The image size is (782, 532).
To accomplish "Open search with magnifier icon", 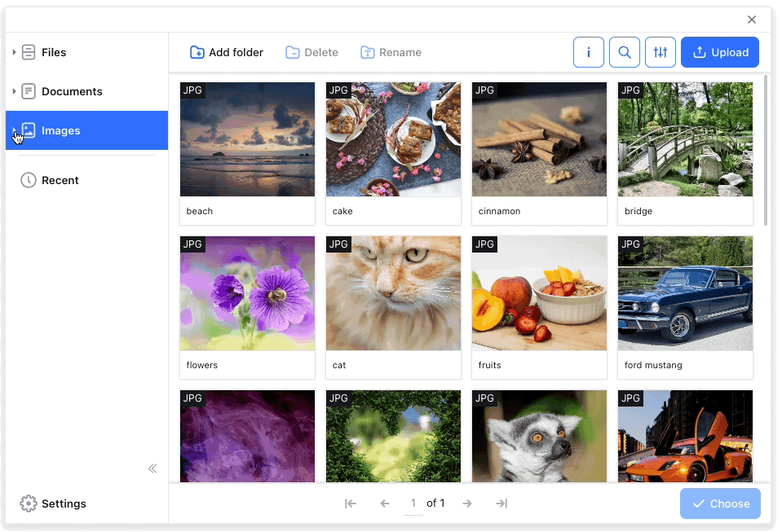I will click(x=625, y=52).
